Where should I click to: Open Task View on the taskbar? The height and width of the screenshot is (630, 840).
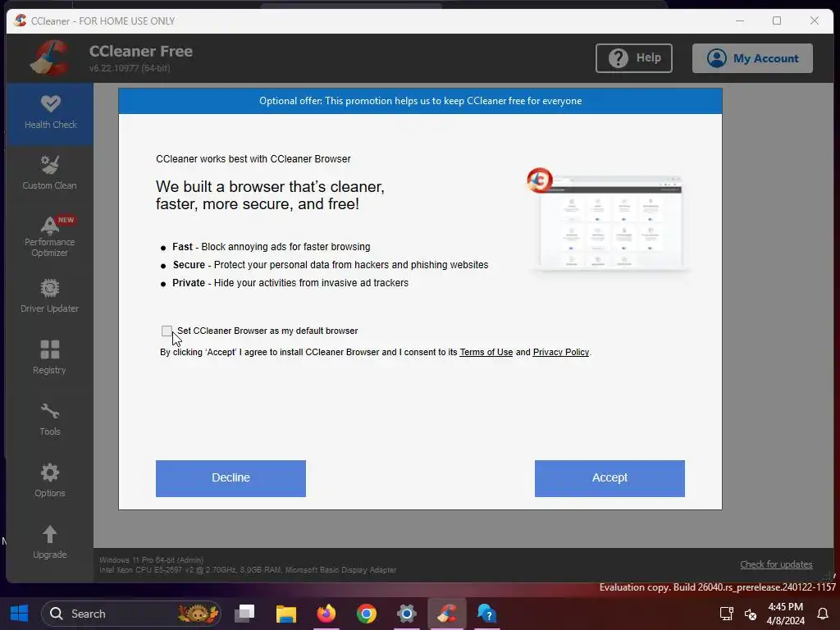pos(244,614)
